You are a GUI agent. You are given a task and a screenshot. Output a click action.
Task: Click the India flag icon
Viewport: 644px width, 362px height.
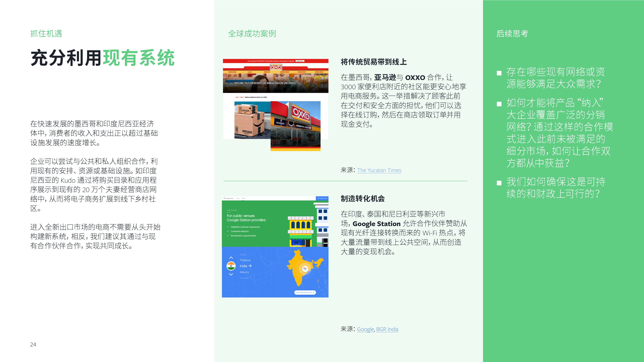coord(231,266)
